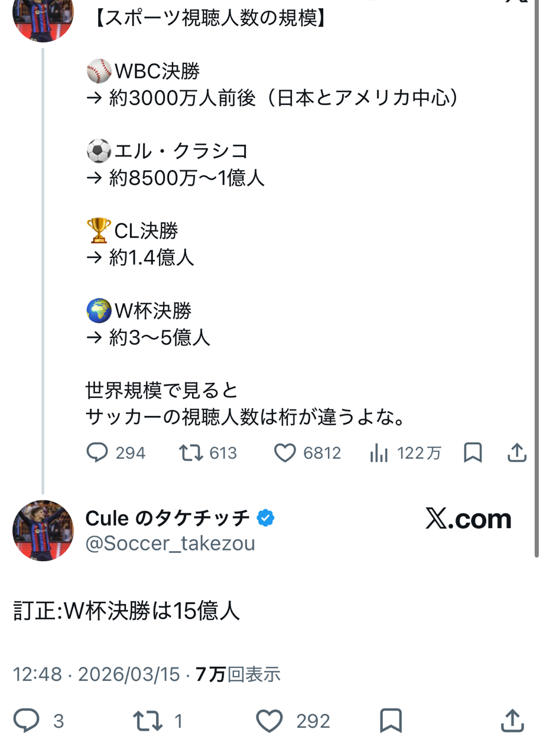The image size is (543, 756).
Task: Open view analytics showing 122万
Action: click(x=379, y=453)
